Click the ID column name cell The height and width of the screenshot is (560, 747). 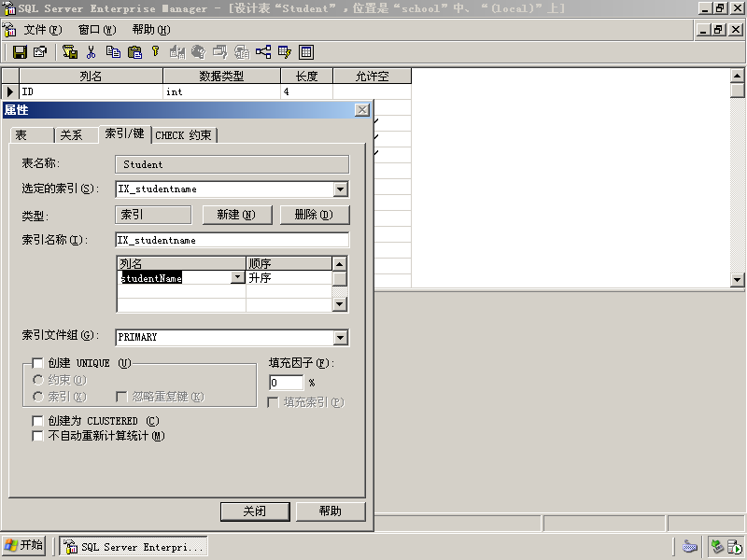[91, 91]
